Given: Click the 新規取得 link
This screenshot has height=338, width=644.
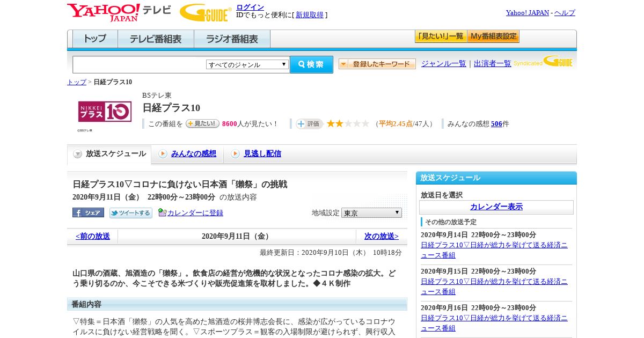Looking at the screenshot, I should click(310, 15).
